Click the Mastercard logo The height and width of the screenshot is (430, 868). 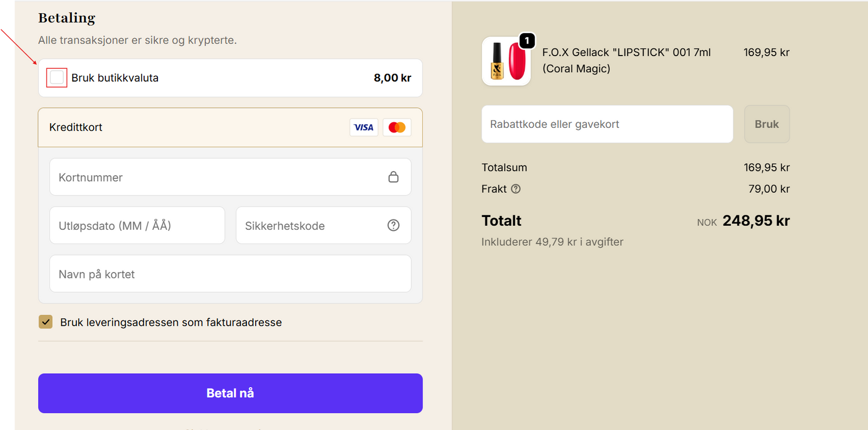point(397,127)
